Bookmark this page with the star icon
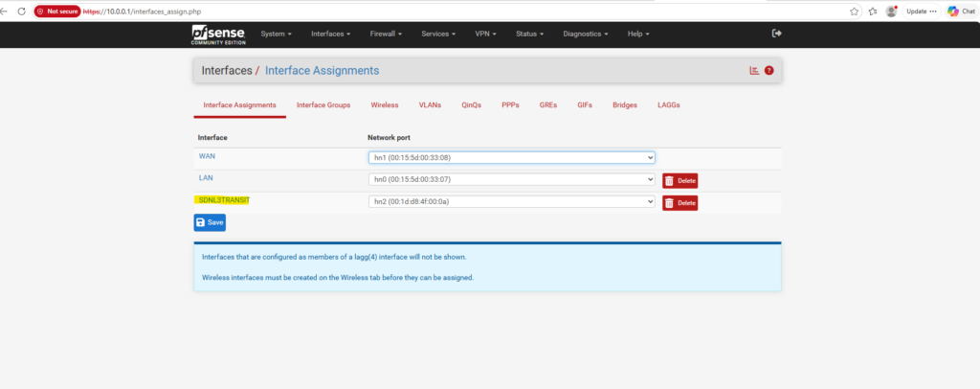The height and width of the screenshot is (389, 980). click(854, 11)
